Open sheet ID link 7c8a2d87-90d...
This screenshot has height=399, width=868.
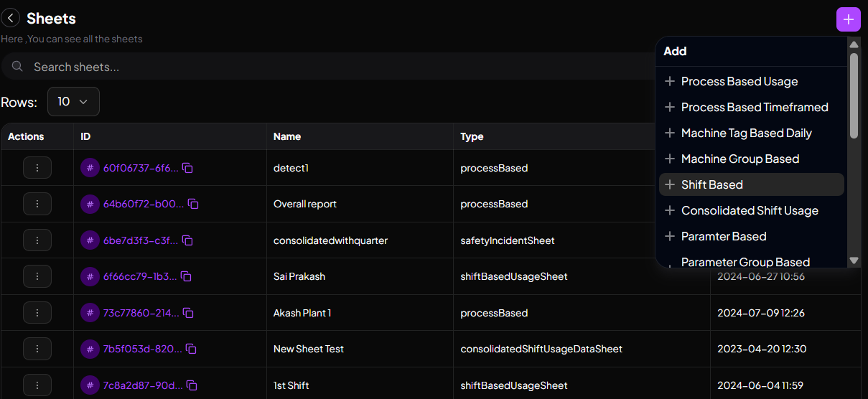144,385
